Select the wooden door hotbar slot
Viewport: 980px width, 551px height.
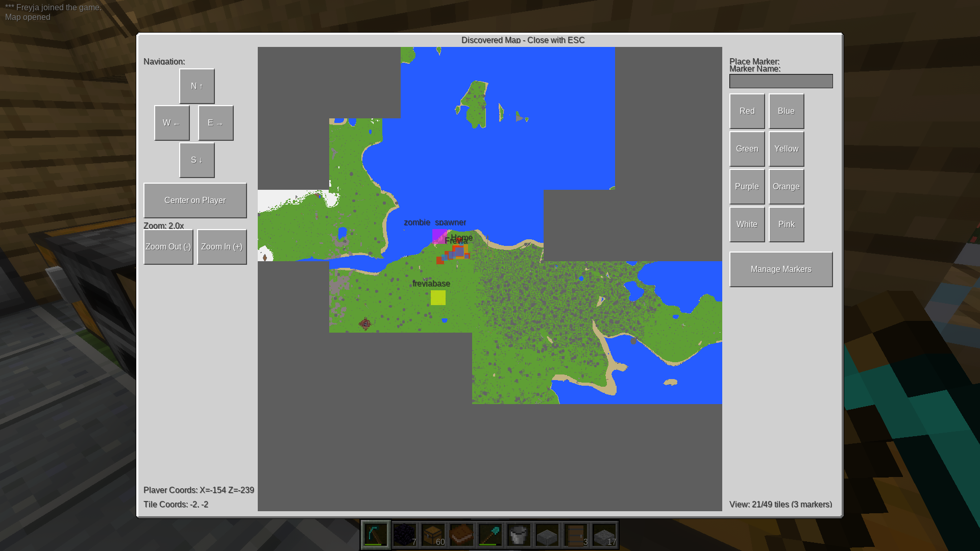tap(576, 535)
